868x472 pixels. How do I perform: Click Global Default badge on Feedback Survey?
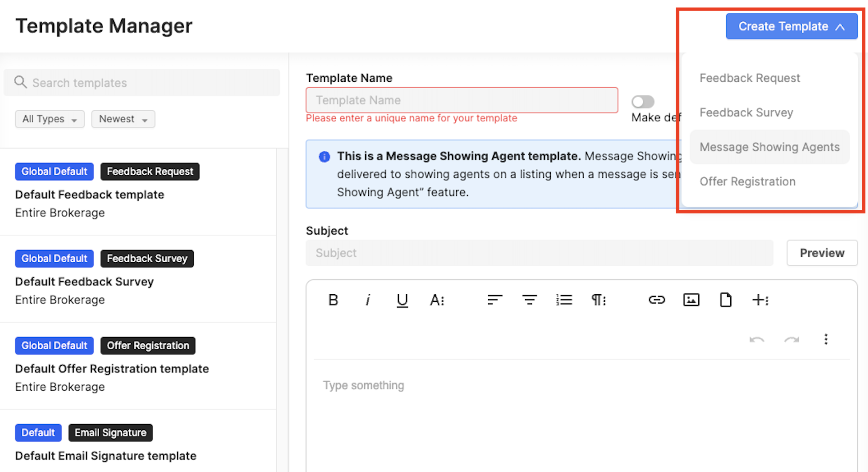pos(54,259)
